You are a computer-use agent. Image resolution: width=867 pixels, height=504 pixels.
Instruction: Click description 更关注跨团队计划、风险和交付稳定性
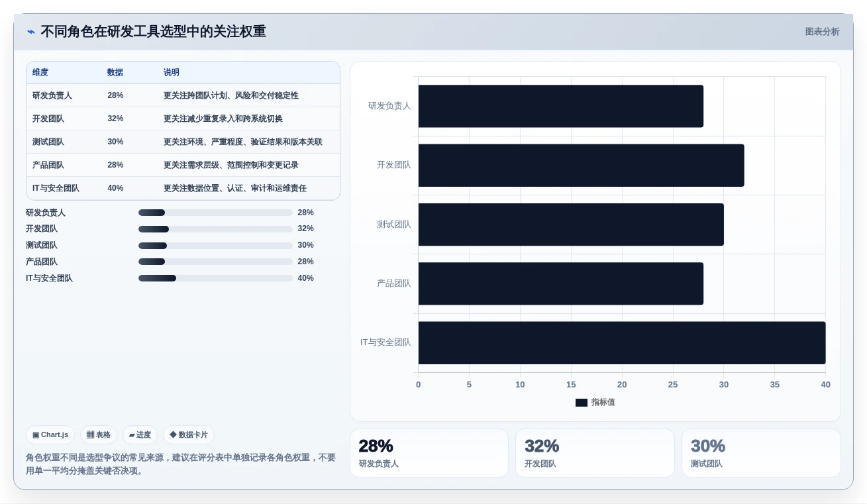click(231, 95)
